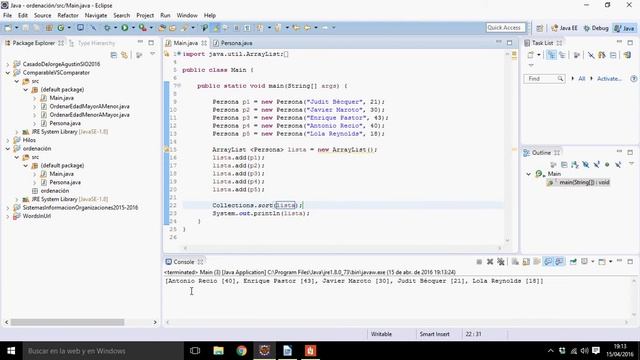
Task: Open the Navigate menu
Action: click(96, 16)
